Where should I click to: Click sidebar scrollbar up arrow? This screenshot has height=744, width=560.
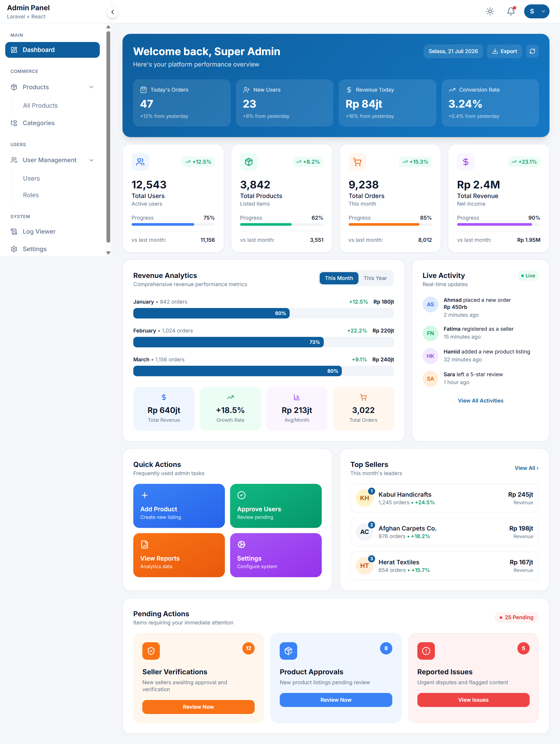click(108, 27)
